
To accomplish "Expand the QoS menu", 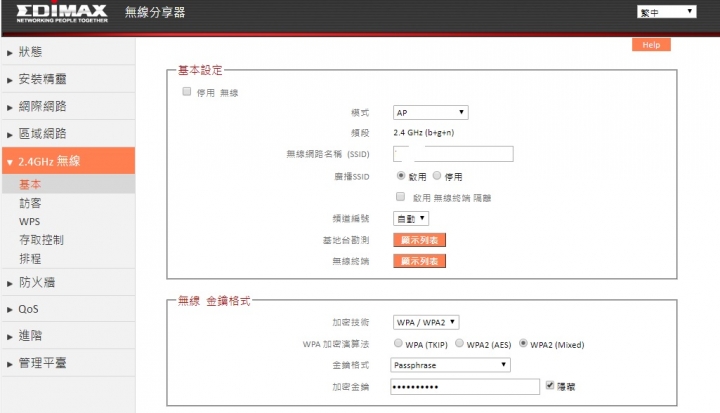I will (68, 309).
